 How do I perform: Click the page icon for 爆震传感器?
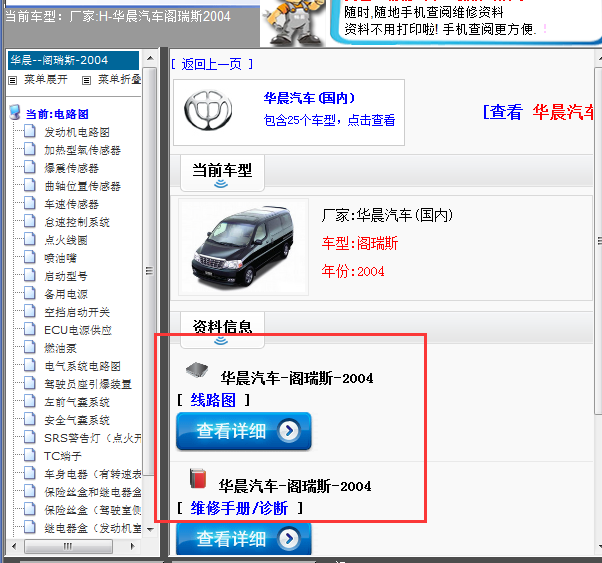(x=30, y=167)
